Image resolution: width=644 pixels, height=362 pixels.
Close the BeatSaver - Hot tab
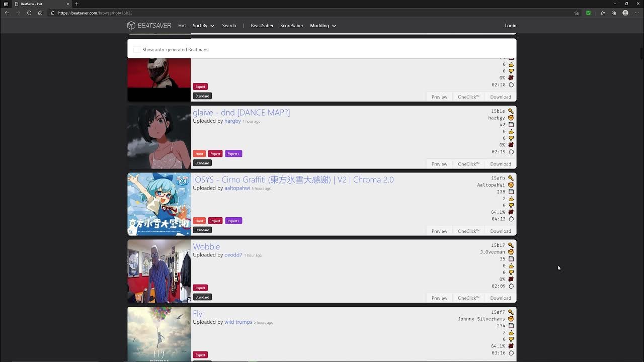coord(68,4)
